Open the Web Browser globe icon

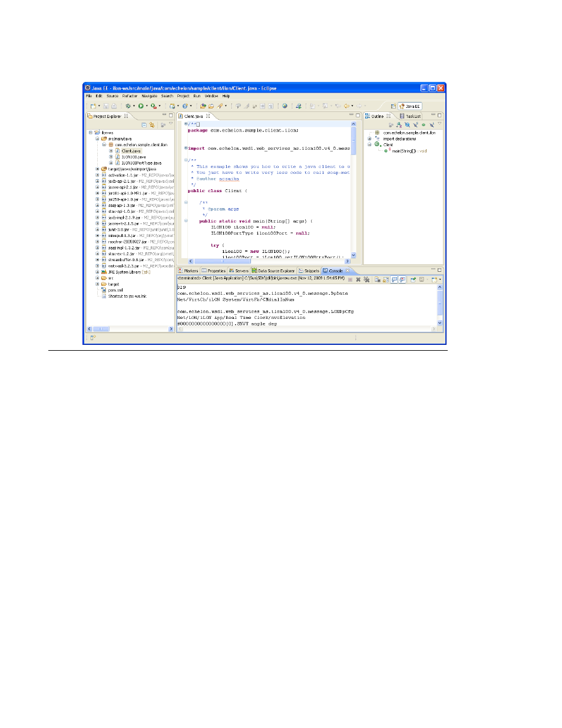click(285, 106)
